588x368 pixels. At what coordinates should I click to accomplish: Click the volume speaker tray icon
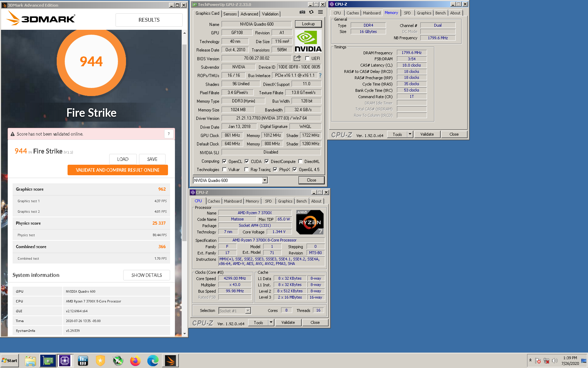(x=555, y=361)
